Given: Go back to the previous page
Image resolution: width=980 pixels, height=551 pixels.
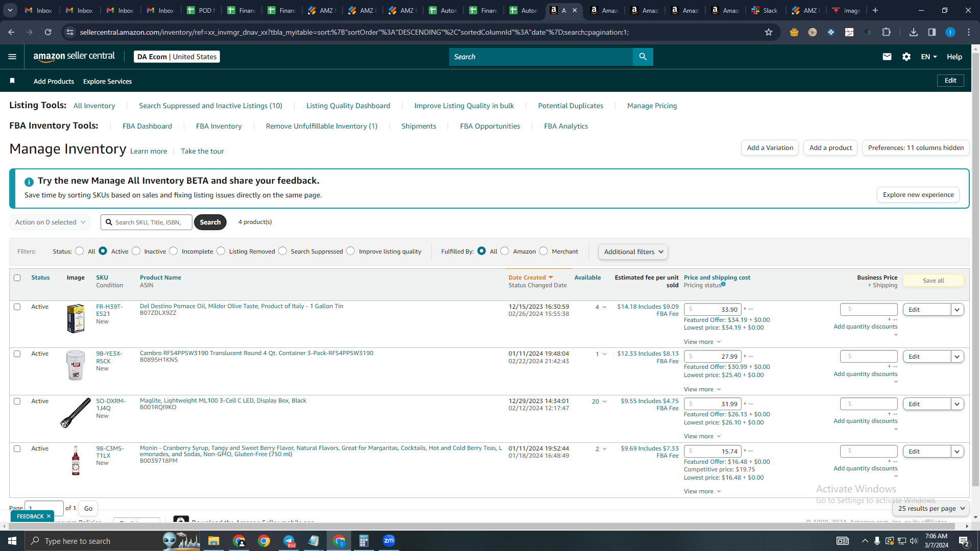Looking at the screenshot, I should pyautogui.click(x=11, y=32).
